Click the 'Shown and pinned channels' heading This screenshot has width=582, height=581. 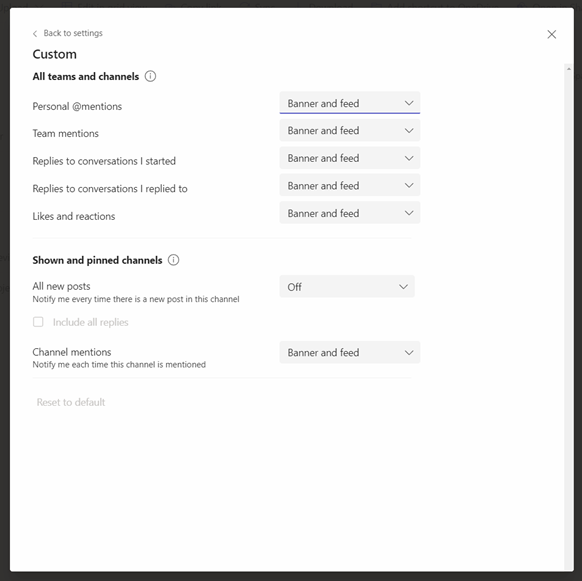coord(97,260)
